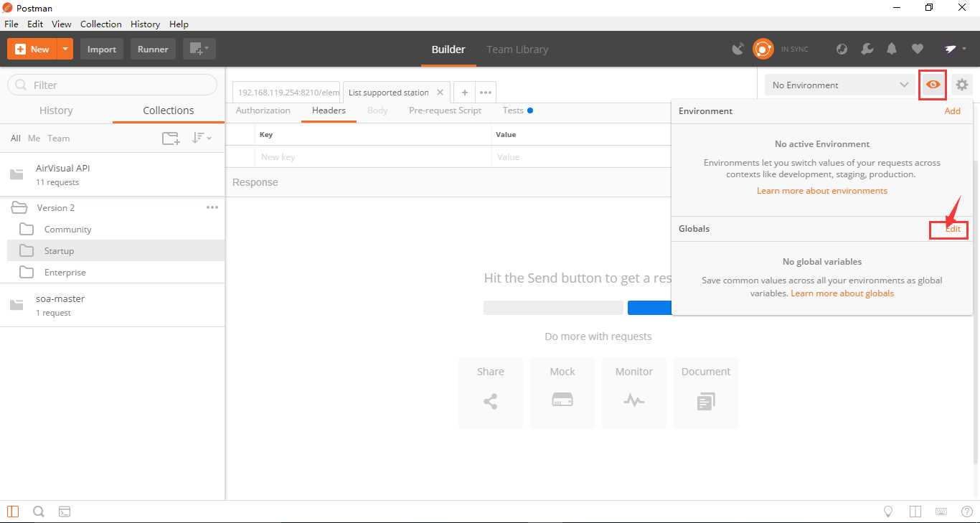Viewport: 980px width, 523px height.
Task: Click the Mock server tile
Action: click(562, 393)
